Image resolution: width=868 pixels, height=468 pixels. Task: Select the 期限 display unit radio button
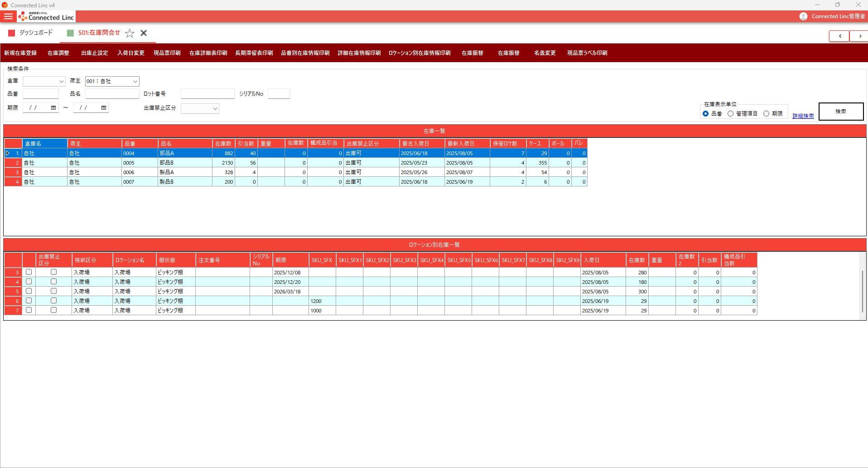(766, 114)
